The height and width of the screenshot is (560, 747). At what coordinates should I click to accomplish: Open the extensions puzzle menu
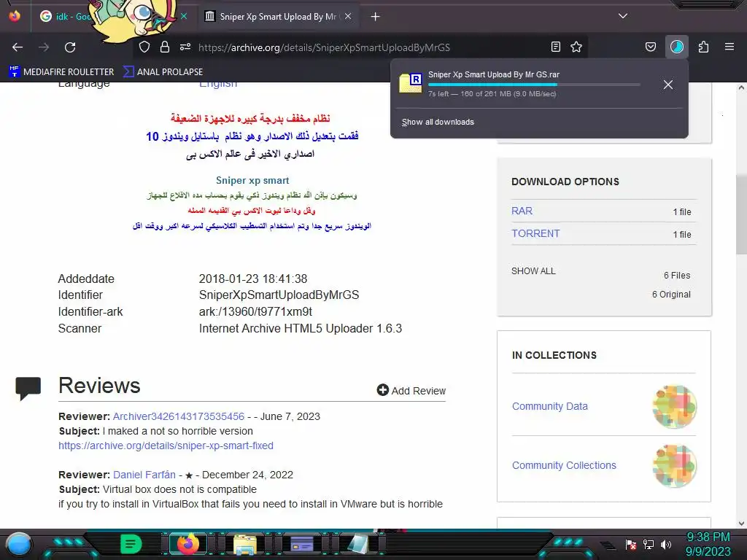[x=703, y=47]
